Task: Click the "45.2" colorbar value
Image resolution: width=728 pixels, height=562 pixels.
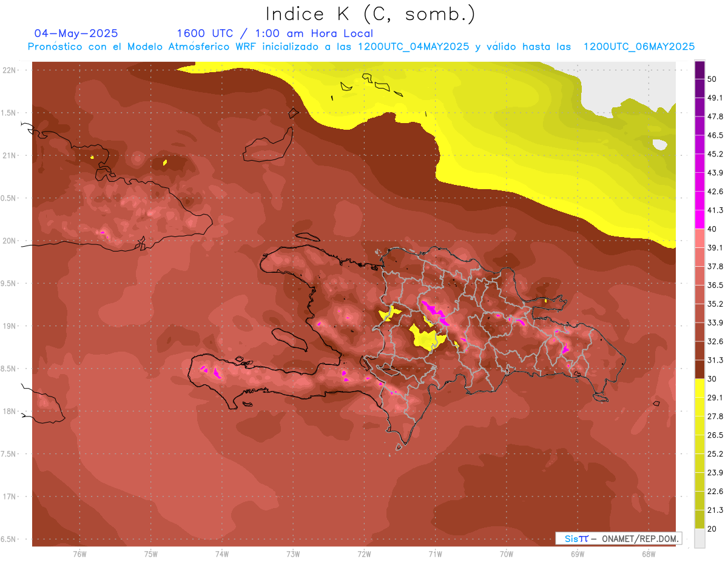Action: tap(715, 154)
